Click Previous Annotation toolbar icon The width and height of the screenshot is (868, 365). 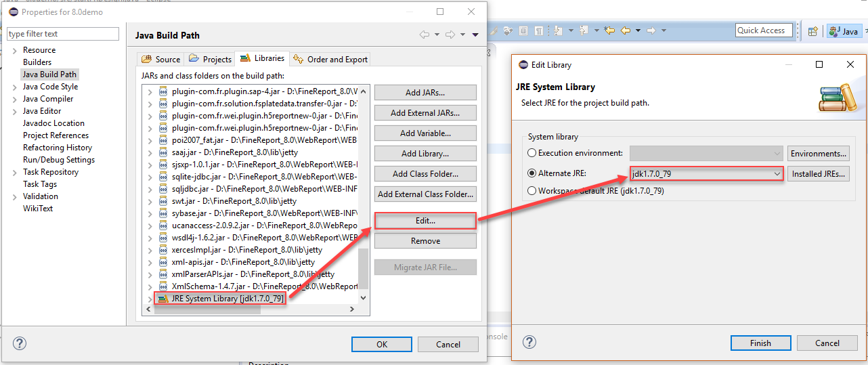[584, 30]
